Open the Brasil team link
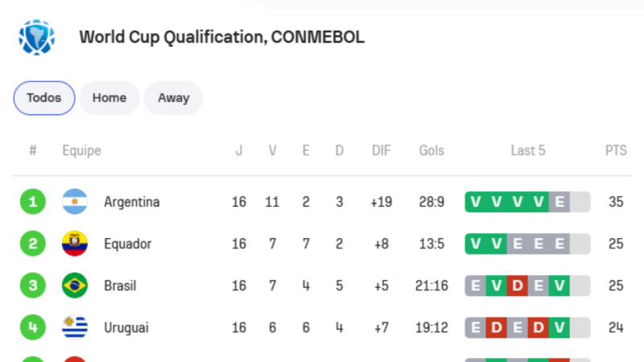 pos(120,286)
